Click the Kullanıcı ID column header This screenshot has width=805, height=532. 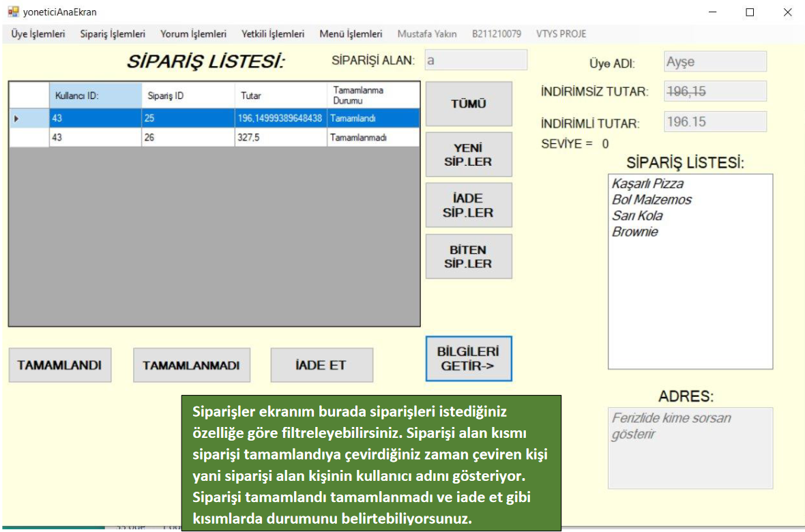pyautogui.click(x=95, y=96)
